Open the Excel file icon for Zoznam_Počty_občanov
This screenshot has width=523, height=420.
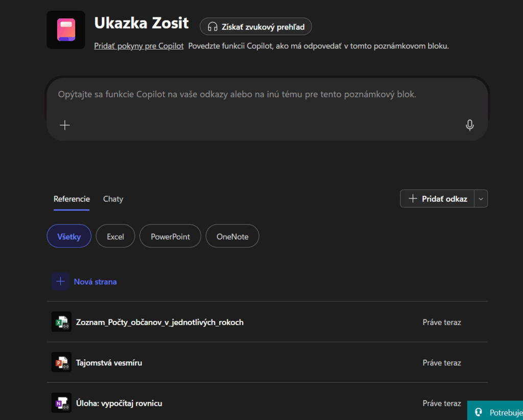click(61, 322)
